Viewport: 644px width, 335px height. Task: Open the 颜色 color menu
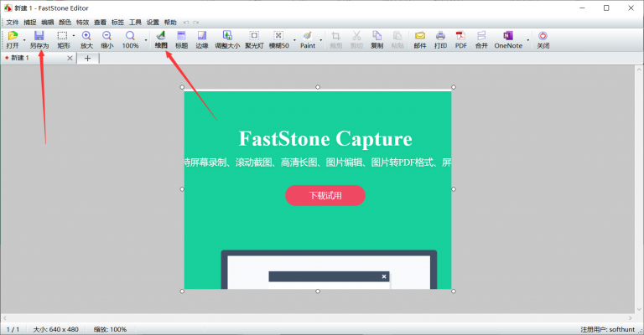tap(65, 22)
